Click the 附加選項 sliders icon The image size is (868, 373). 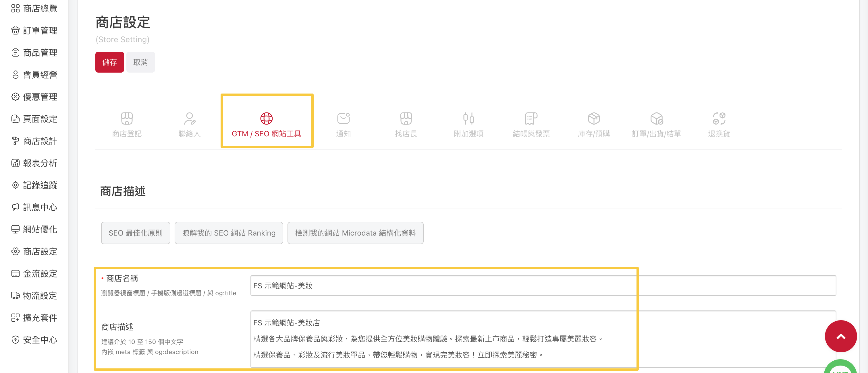coord(469,118)
